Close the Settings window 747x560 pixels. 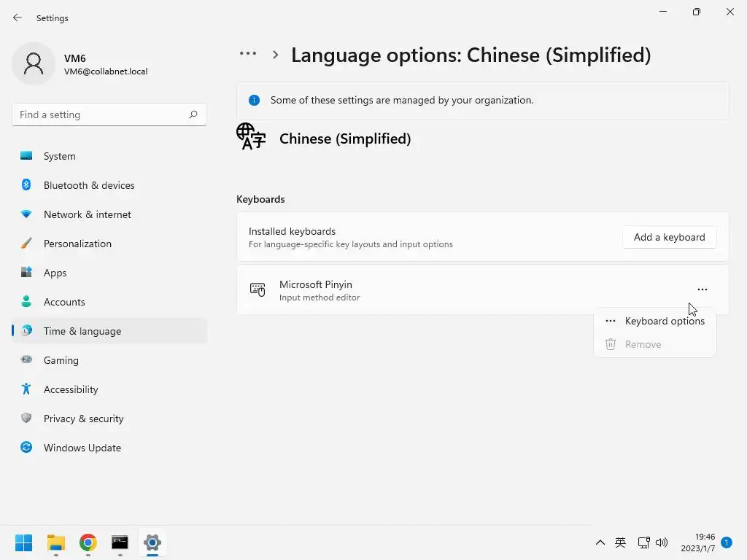pyautogui.click(x=729, y=12)
